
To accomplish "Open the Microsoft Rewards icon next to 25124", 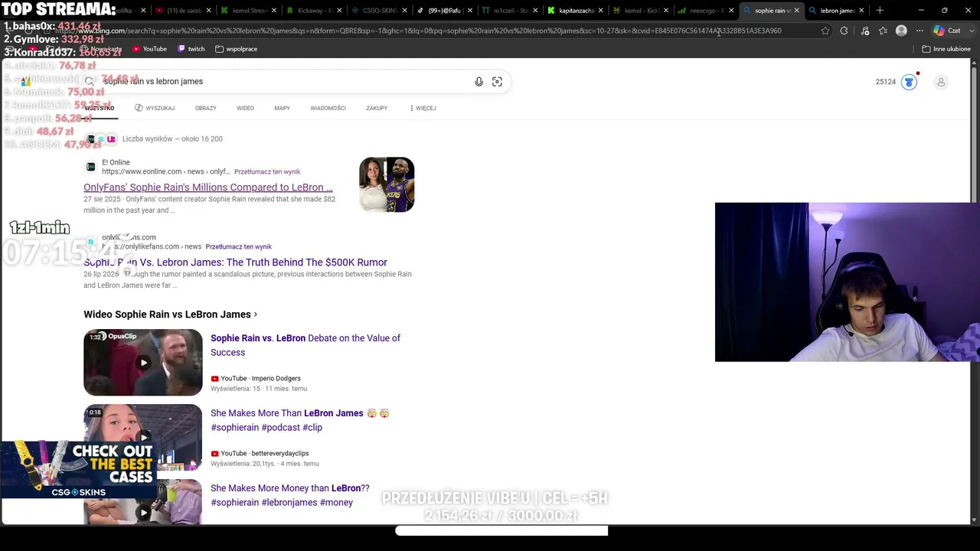I will 909,82.
